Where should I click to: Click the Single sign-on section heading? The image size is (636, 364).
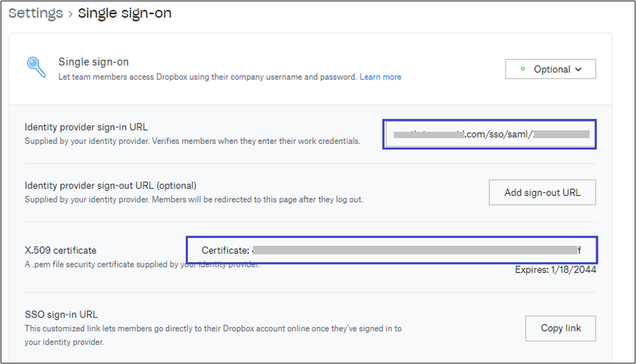coord(94,62)
